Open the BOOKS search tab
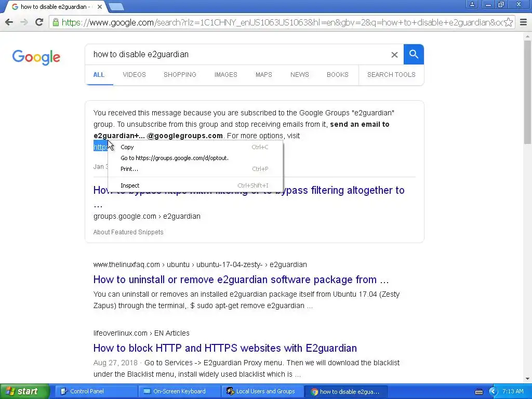The height and width of the screenshot is (399, 532). pos(338,75)
